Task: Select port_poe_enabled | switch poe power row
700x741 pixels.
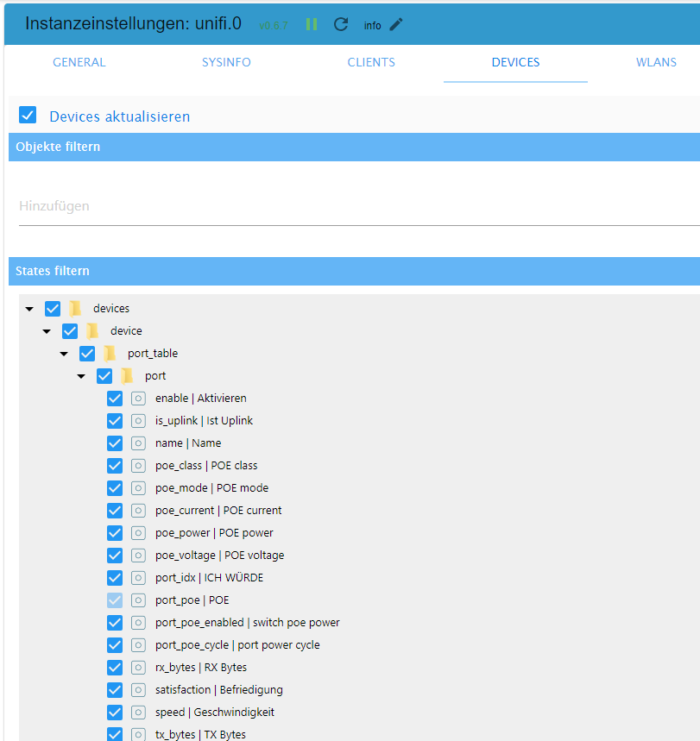Action: (248, 623)
